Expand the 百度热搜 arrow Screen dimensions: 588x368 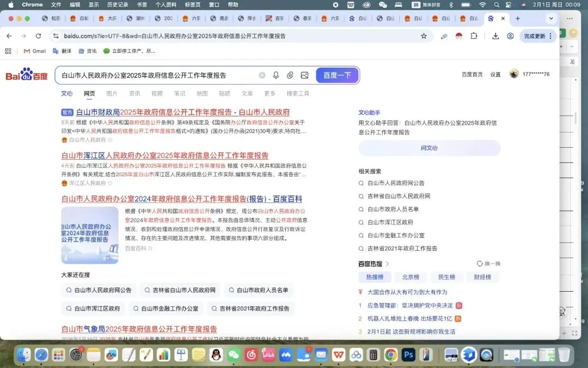tap(388, 264)
